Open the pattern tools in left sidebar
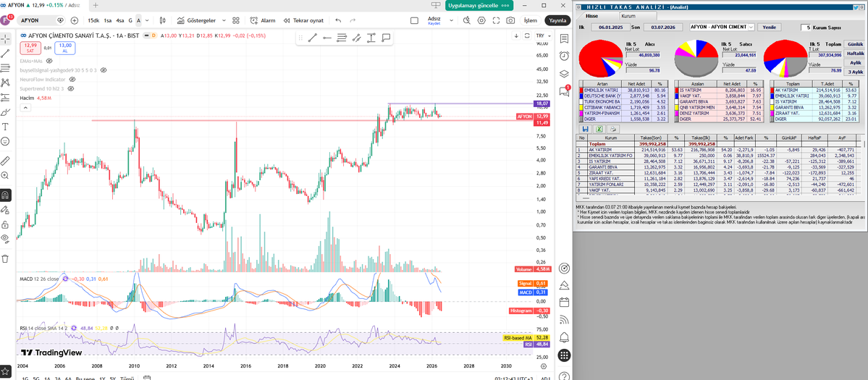 click(6, 83)
